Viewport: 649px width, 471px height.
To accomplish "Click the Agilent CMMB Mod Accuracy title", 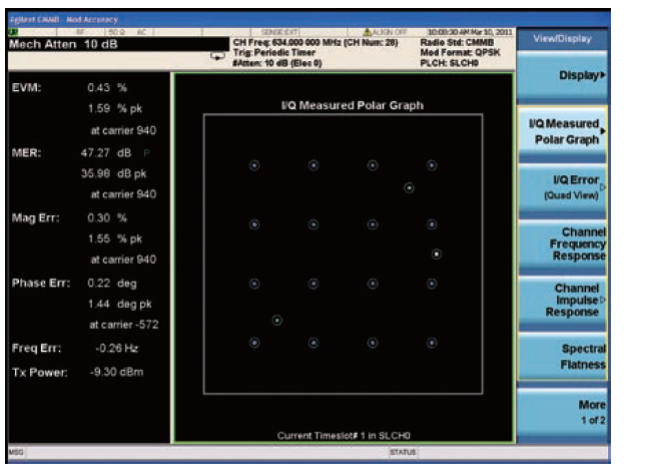I will pyautogui.click(x=64, y=19).
